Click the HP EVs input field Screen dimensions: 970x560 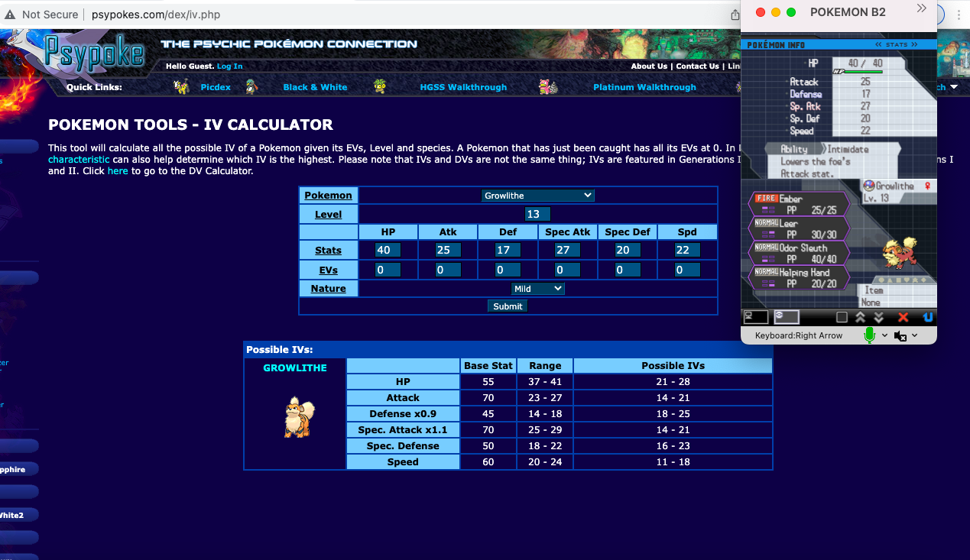[x=388, y=270]
